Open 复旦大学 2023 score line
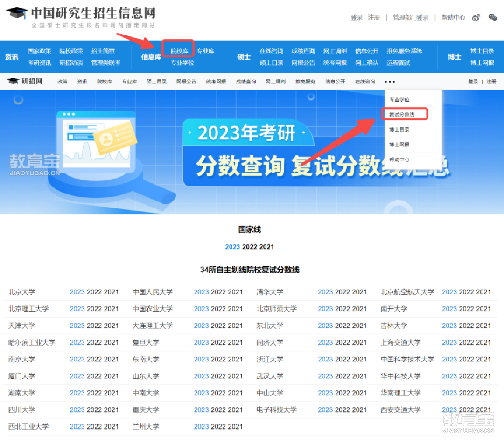The height and width of the screenshot is (444, 504). point(201,342)
